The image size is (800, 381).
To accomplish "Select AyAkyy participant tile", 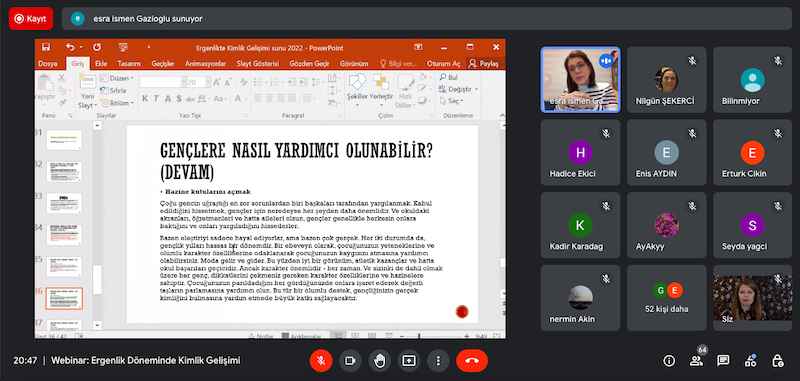I will point(666,225).
